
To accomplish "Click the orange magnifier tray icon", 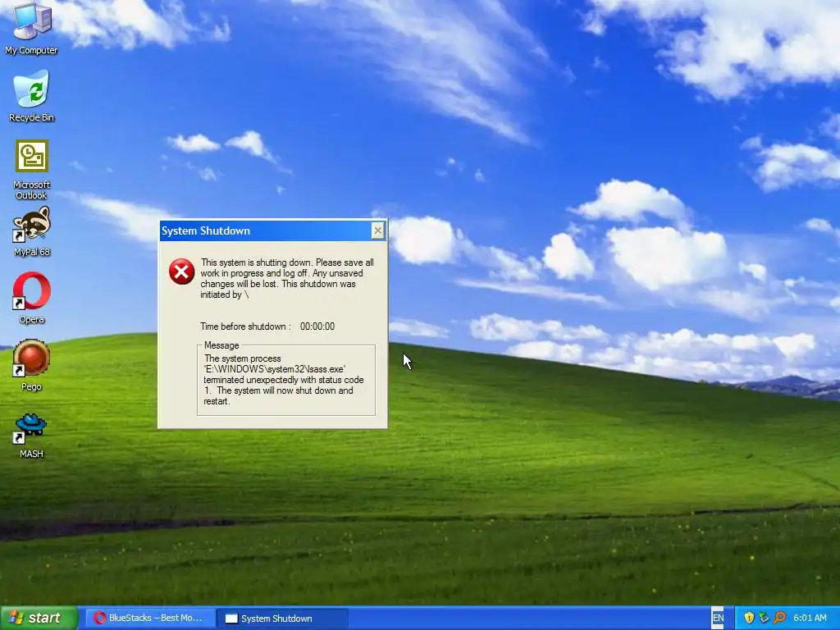I will (x=779, y=619).
